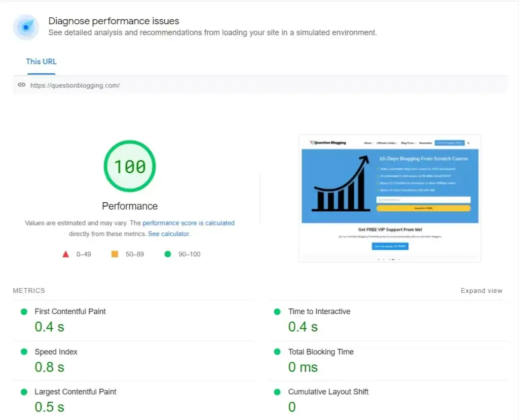This screenshot has height=420, width=519.
Task: Click the Total Blocking Time 0 ms value
Action: pos(303,367)
